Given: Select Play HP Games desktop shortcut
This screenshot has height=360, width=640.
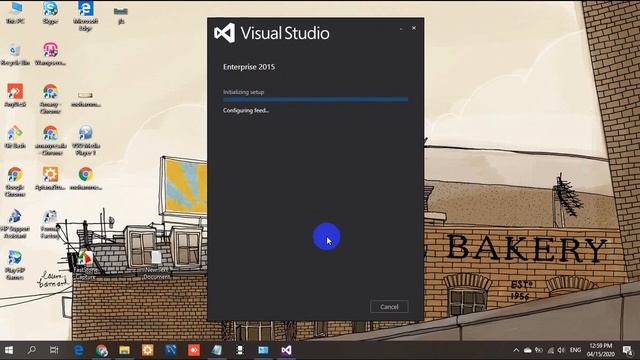Looking at the screenshot, I should (15, 265).
